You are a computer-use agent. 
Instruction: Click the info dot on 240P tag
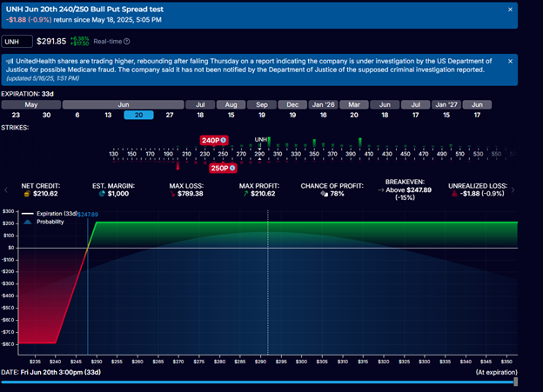[x=224, y=141]
